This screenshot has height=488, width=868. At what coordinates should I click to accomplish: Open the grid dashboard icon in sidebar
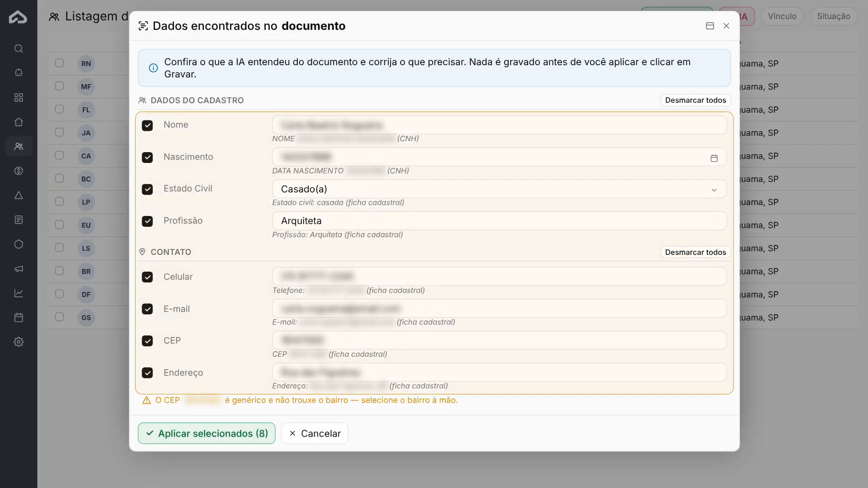[x=19, y=97]
